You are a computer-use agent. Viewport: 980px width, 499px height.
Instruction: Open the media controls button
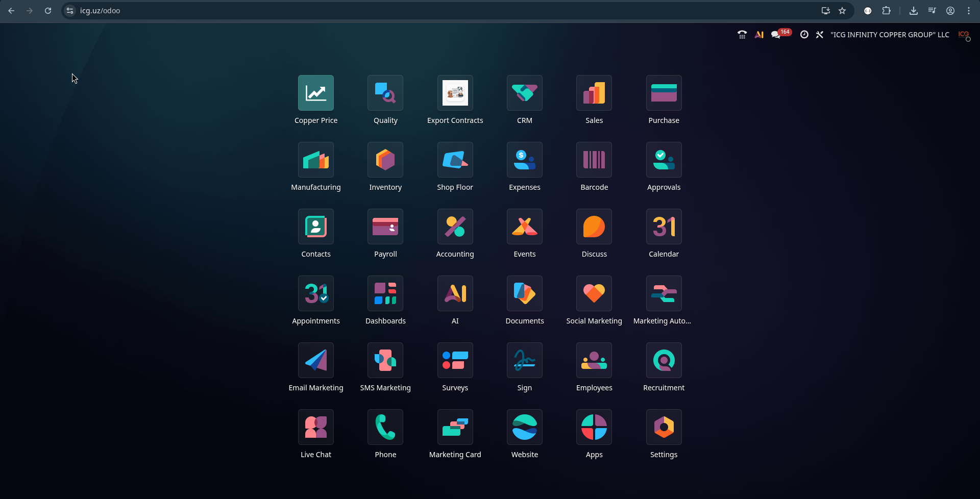932,11
